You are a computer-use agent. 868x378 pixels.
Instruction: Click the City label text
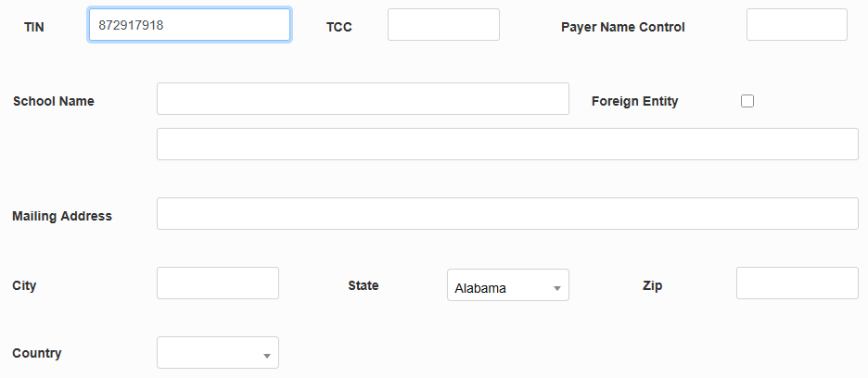pos(25,285)
